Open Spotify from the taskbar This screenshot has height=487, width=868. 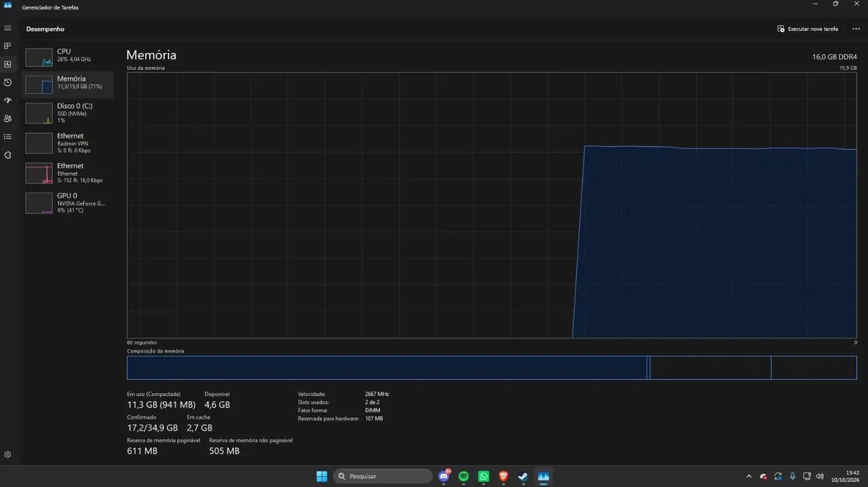pyautogui.click(x=464, y=476)
